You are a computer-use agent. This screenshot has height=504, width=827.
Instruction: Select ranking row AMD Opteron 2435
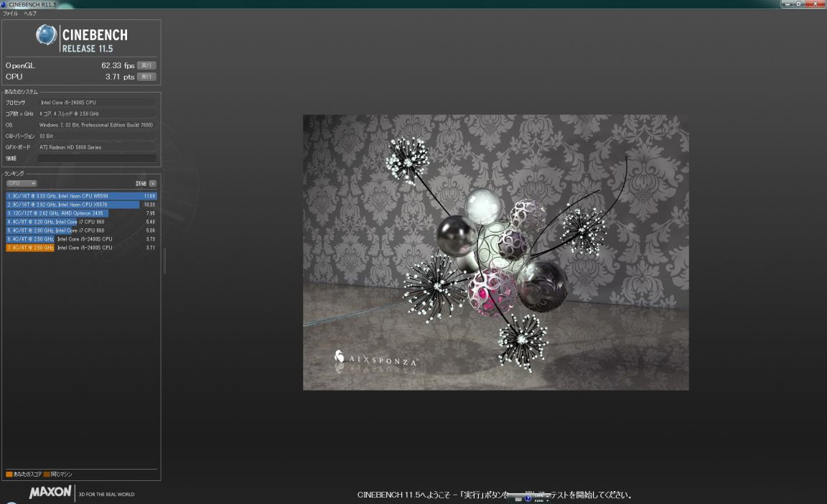tap(81, 213)
